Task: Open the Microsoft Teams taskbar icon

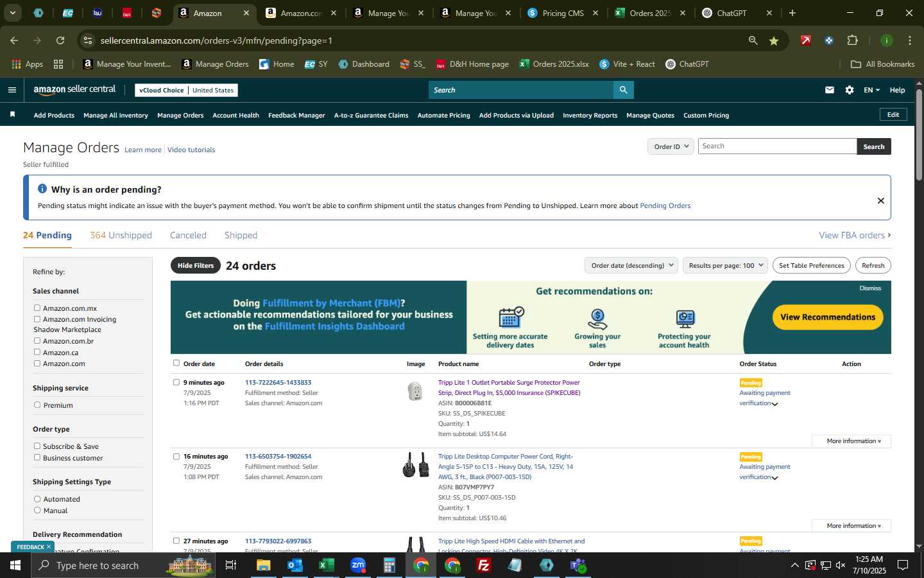Action: (578, 565)
